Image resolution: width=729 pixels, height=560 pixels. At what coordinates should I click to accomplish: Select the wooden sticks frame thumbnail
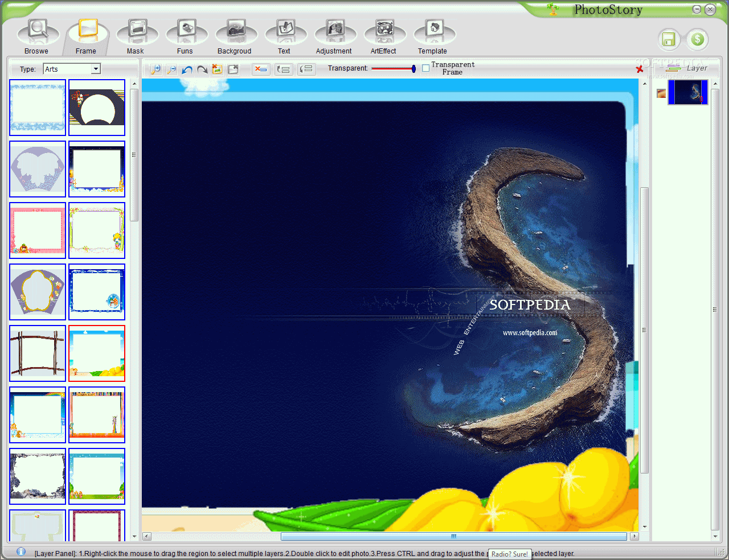[x=38, y=353]
